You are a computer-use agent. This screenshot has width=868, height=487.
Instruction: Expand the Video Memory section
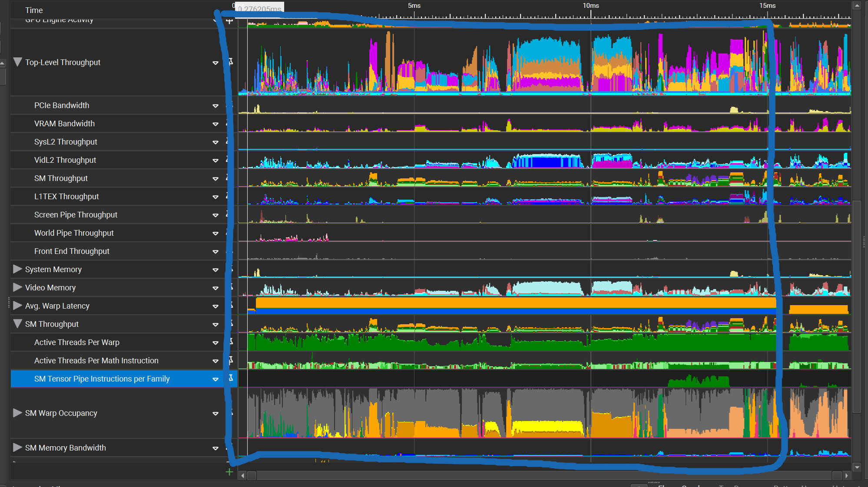(x=17, y=287)
